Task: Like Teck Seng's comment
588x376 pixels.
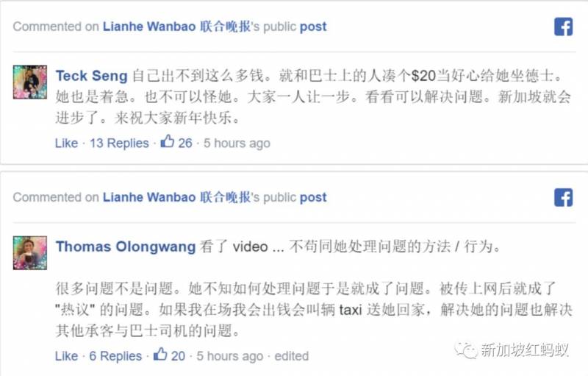Action: [x=66, y=143]
